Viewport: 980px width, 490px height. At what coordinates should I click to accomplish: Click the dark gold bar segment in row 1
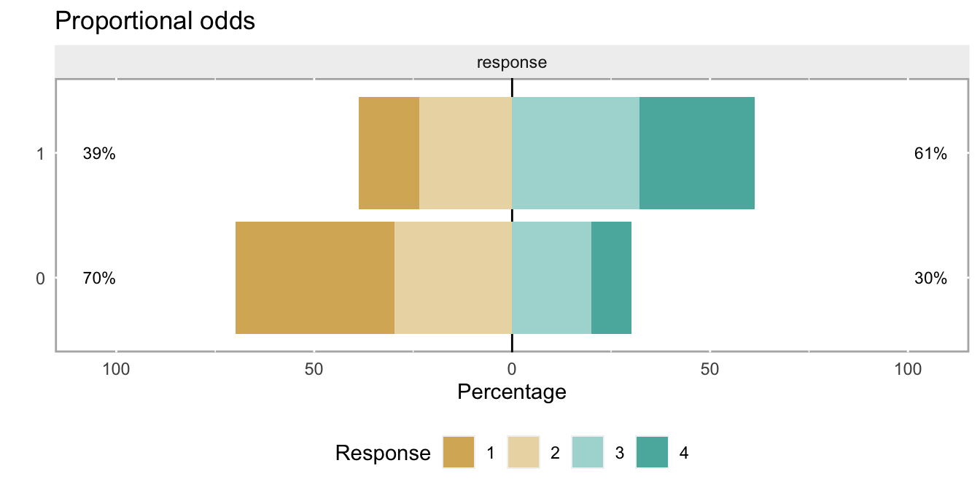(x=389, y=153)
